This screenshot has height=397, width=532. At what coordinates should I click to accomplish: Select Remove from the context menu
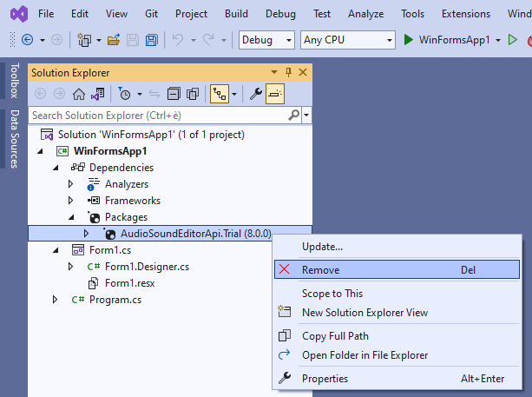point(320,270)
